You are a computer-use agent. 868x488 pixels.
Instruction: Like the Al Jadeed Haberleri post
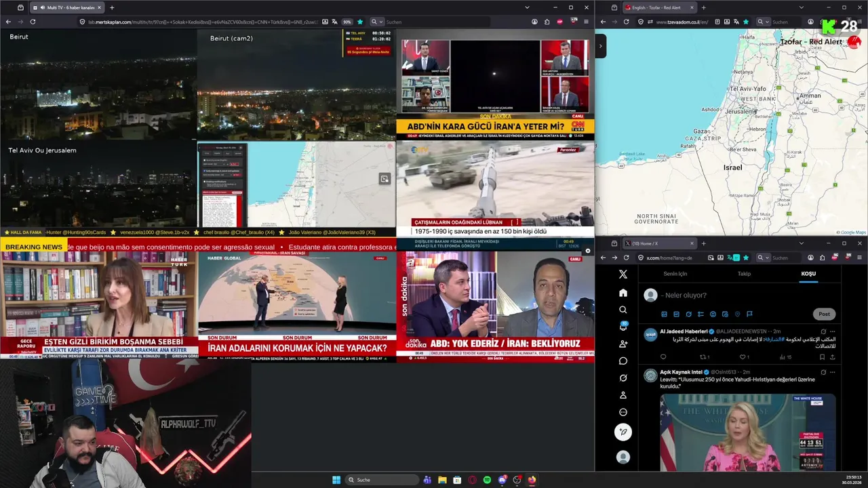pos(744,357)
